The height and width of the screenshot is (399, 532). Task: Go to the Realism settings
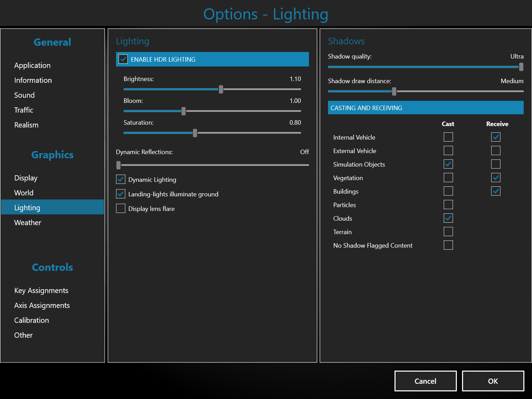click(26, 125)
